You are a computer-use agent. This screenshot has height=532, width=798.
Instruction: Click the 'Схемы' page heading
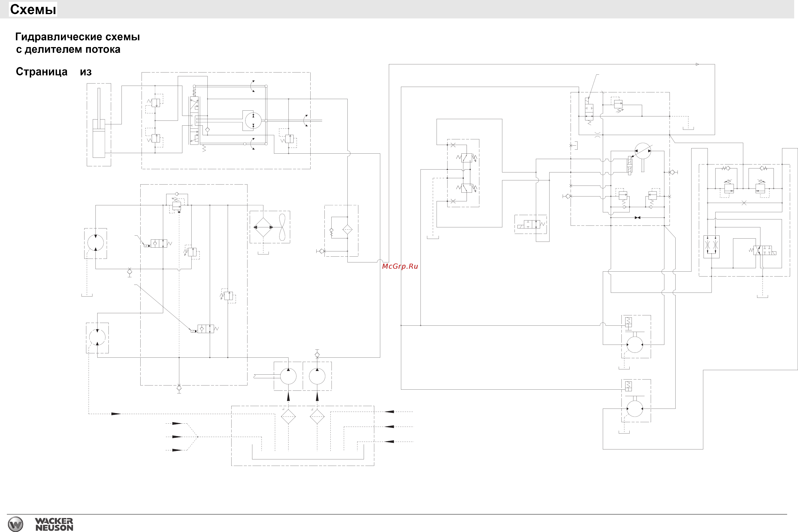[33, 10]
